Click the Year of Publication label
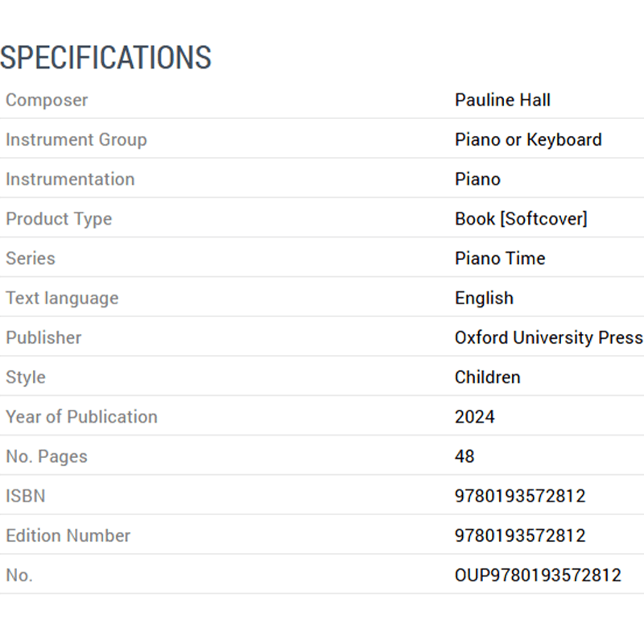 click(x=82, y=417)
